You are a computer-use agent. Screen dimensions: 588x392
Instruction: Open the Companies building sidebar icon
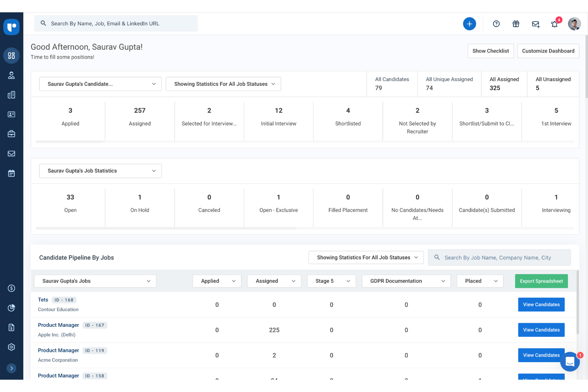click(12, 95)
